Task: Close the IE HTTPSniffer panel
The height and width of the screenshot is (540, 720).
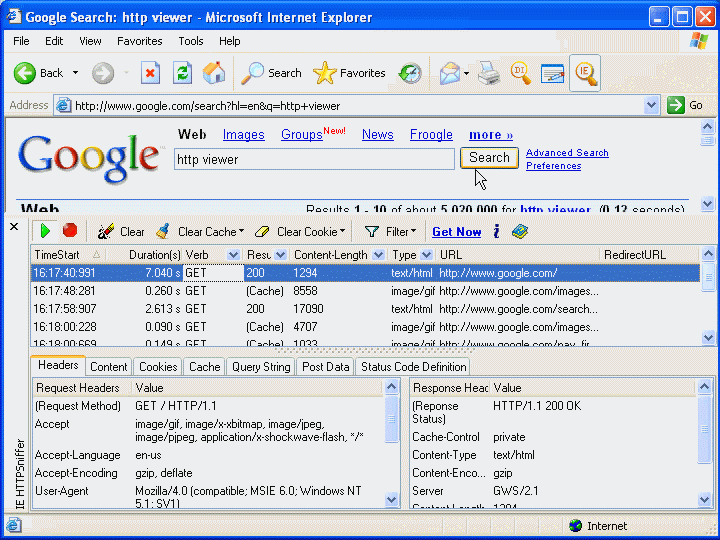Action: pyautogui.click(x=14, y=227)
